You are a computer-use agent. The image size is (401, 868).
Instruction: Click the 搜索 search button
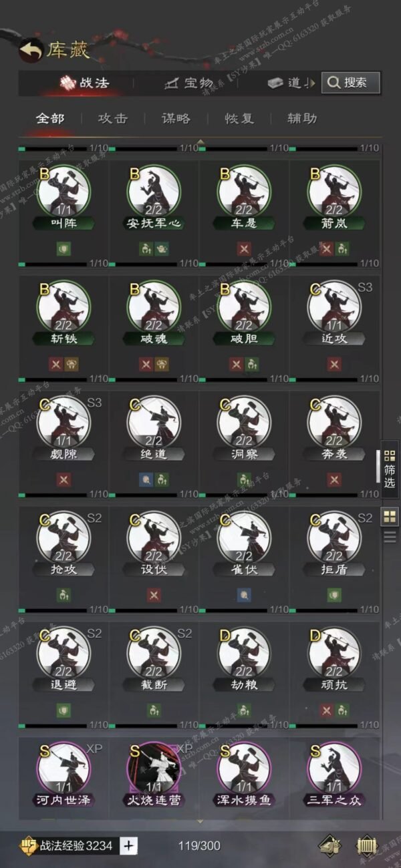click(x=351, y=83)
